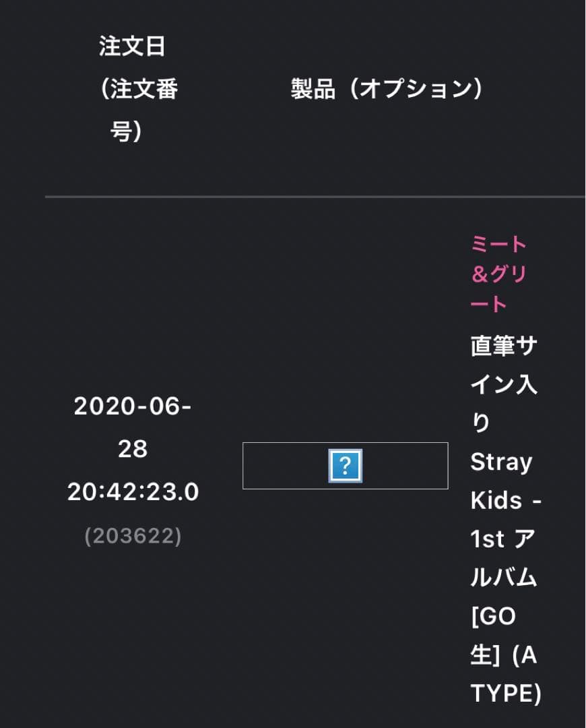Tap the pink &グリ text line
Image resolution: width=586 pixels, height=728 pixels.
point(498,274)
